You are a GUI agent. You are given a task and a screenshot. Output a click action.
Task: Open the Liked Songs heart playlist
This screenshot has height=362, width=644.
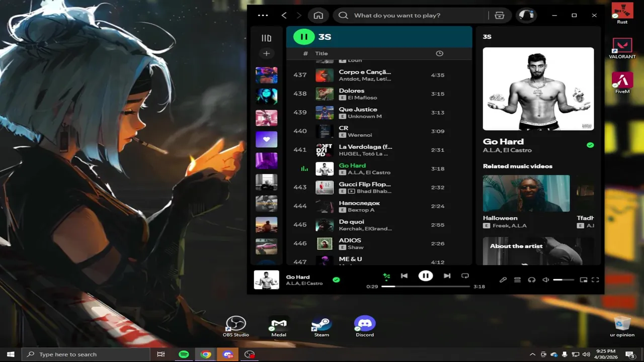click(266, 139)
